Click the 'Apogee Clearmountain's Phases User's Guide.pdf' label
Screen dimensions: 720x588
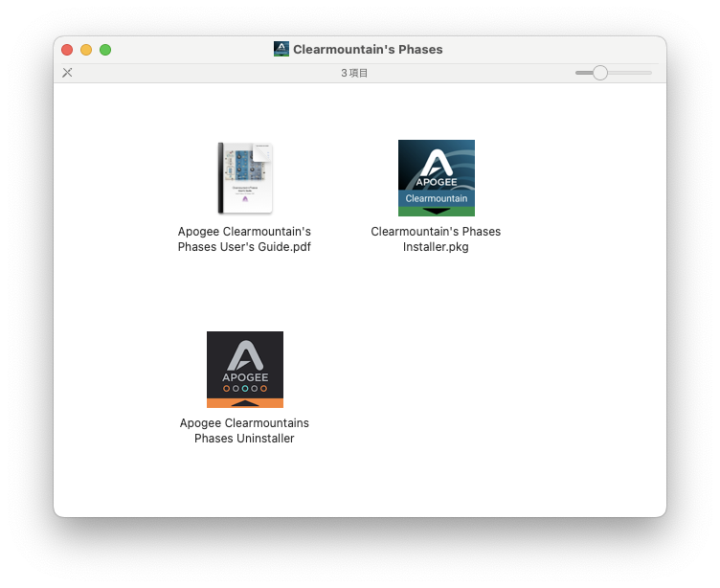click(x=244, y=238)
